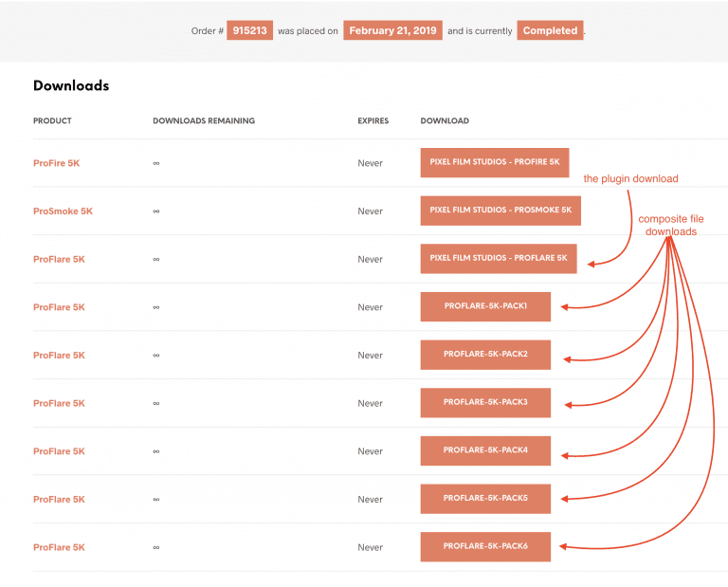Download PROFLARE-5K-PACK2 file
This screenshot has width=728, height=587.
(x=485, y=355)
